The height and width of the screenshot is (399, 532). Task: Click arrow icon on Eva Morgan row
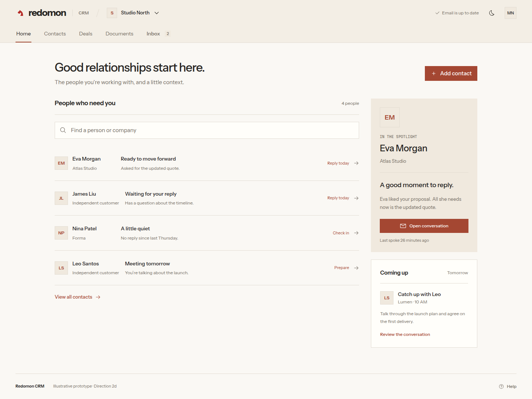point(356,163)
